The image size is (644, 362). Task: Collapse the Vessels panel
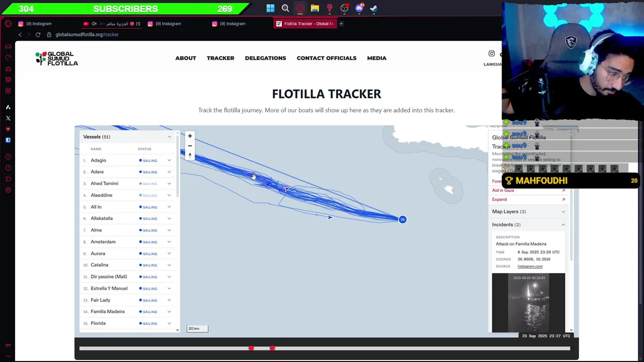pyautogui.click(x=170, y=137)
